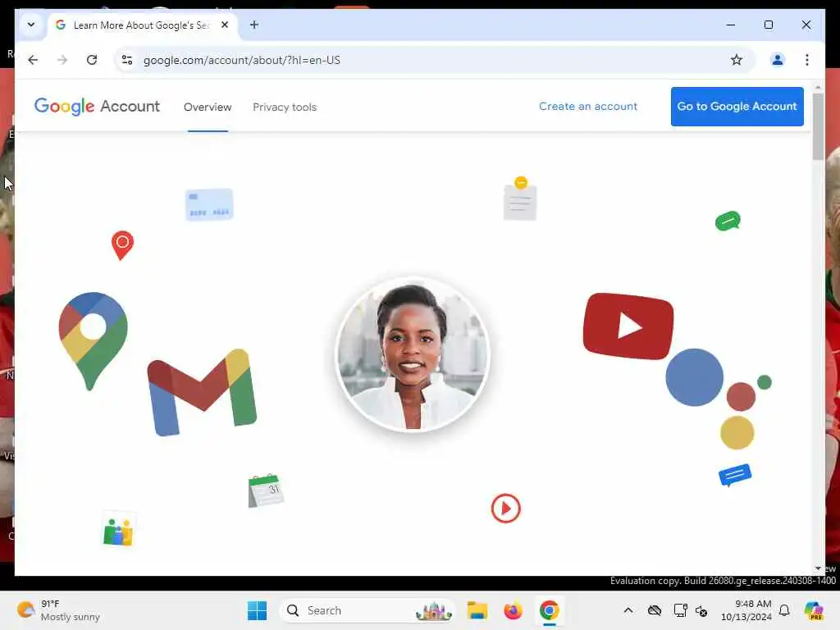The image size is (840, 630).
Task: Click the YouTube play logo
Action: (x=628, y=326)
